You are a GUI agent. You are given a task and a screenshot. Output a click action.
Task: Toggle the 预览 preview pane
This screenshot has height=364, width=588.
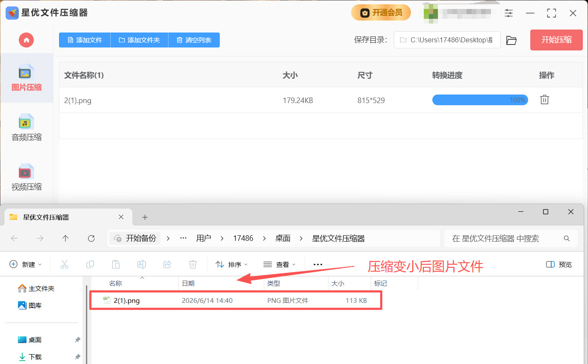(x=559, y=264)
